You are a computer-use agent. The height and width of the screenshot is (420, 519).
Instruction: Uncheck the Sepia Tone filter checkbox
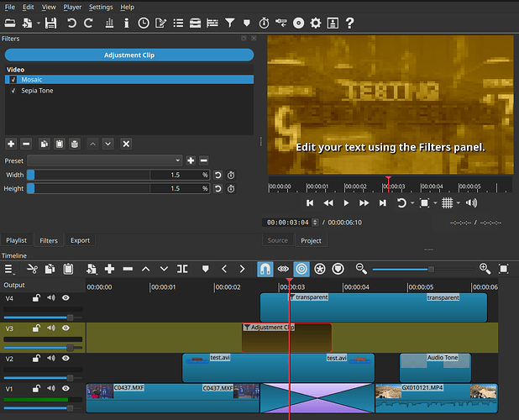[13, 91]
